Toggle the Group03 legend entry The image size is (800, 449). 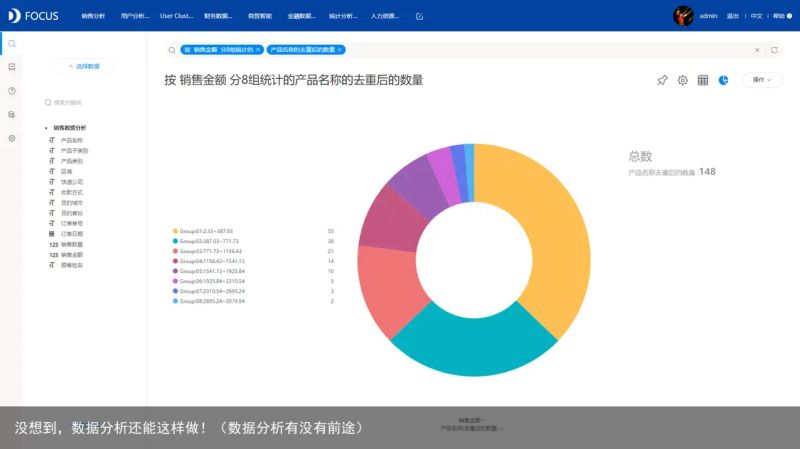207,251
